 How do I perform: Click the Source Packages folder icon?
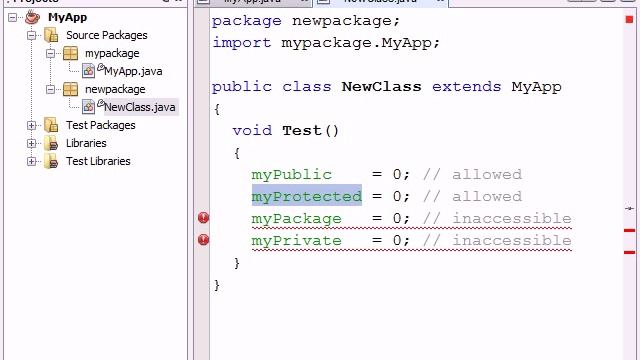51,35
